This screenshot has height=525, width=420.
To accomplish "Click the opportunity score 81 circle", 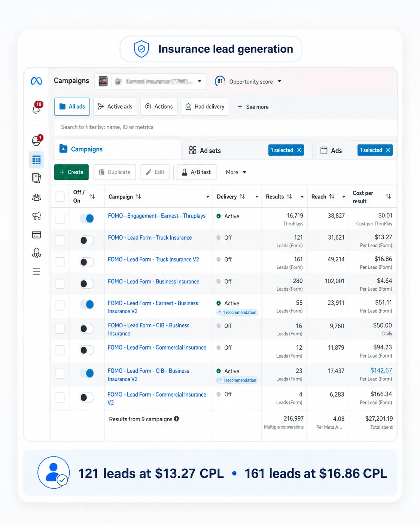I will [220, 81].
